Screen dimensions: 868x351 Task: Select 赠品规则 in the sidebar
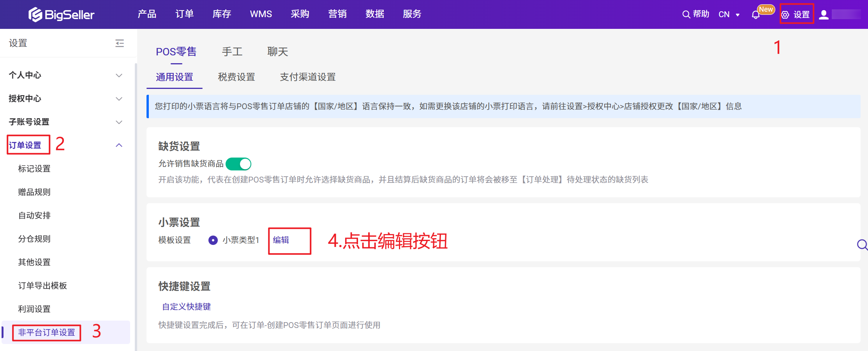point(34,192)
